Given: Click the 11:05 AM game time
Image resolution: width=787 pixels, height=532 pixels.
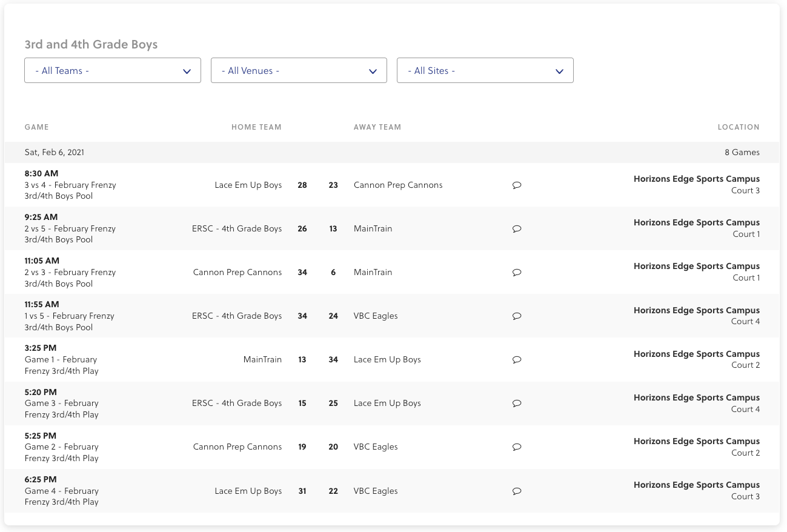Looking at the screenshot, I should pos(42,261).
